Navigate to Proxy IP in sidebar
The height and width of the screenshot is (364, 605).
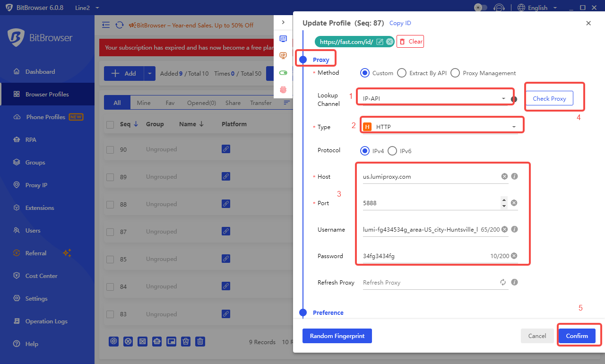pos(47,185)
